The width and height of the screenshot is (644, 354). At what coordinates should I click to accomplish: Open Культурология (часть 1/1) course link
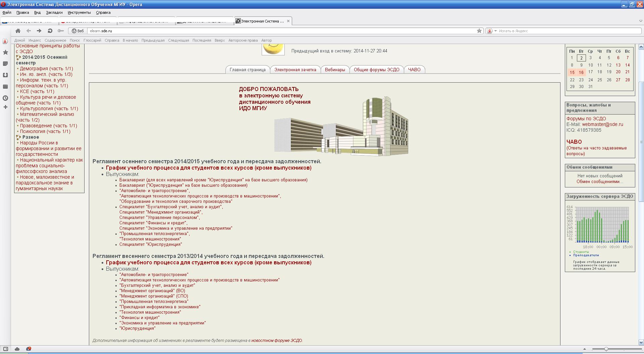pos(49,108)
